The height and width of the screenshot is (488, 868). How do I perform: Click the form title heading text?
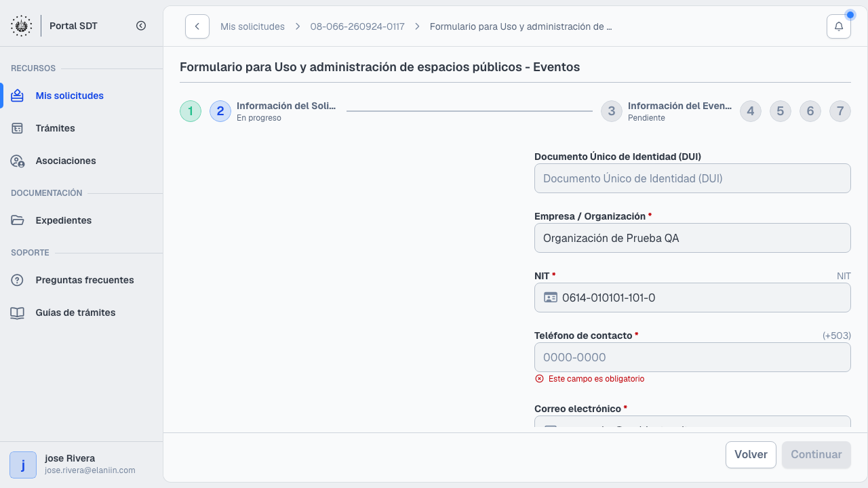tap(380, 67)
